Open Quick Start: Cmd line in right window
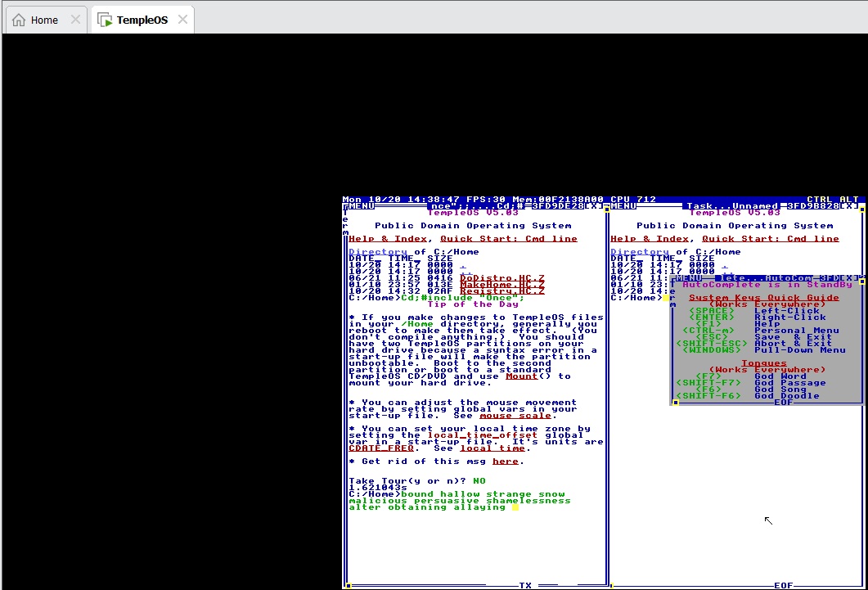This screenshot has width=868, height=590. click(x=771, y=239)
